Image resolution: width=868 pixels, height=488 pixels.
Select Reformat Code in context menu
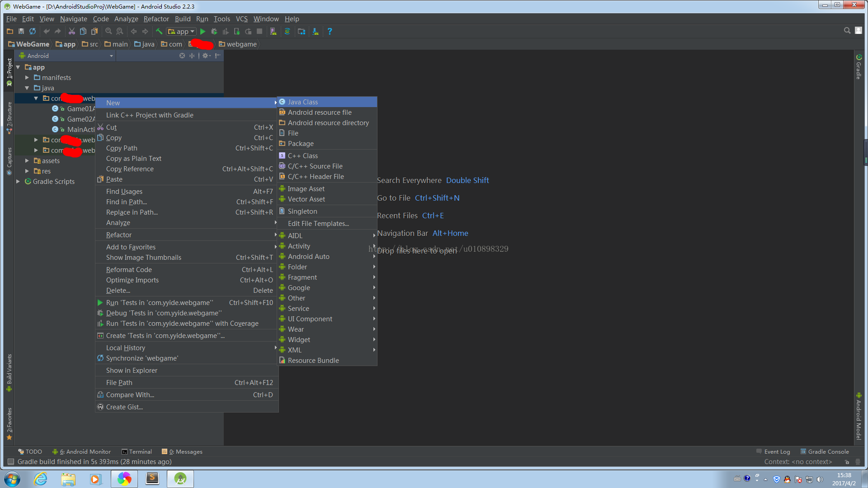tap(187, 270)
